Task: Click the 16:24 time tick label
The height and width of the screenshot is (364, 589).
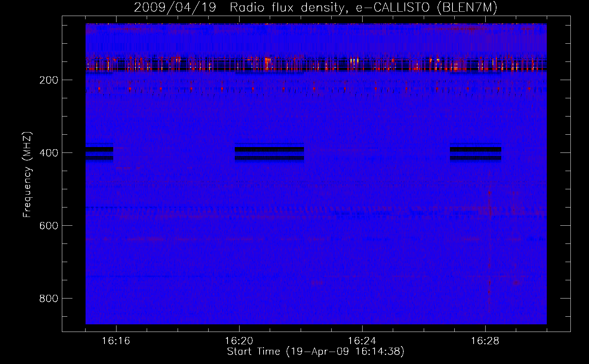Action: 362,341
